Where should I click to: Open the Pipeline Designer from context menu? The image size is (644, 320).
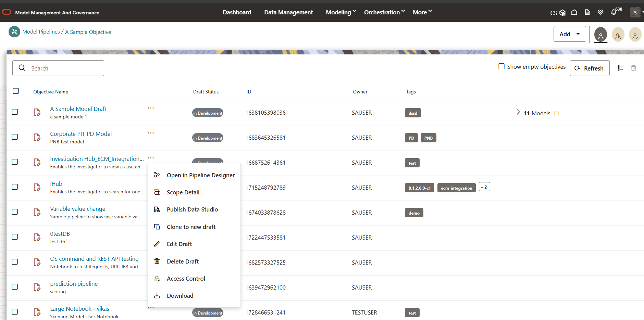pyautogui.click(x=200, y=175)
